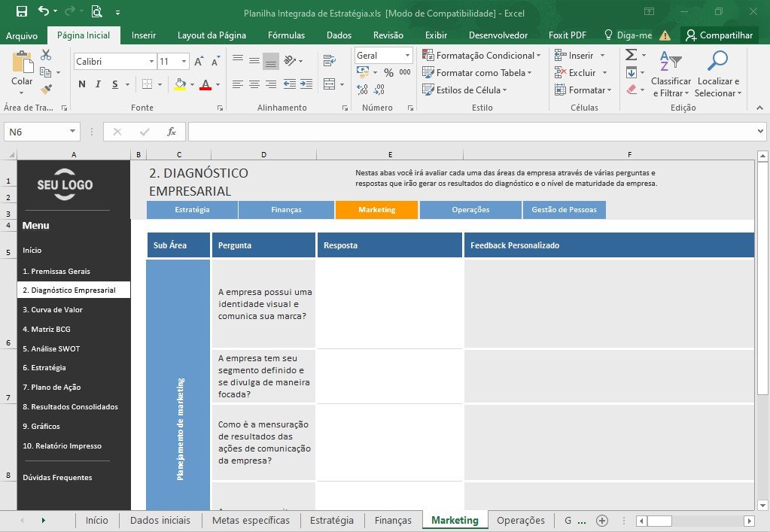Viewport: 770px width, 532px height.
Task: Open Dúvidas Frequentes sidebar link
Action: [57, 478]
